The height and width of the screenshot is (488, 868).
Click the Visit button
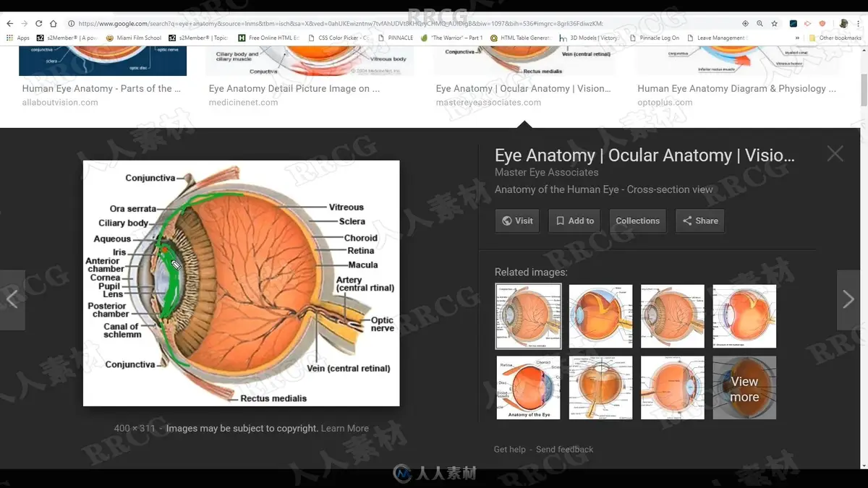[517, 221]
